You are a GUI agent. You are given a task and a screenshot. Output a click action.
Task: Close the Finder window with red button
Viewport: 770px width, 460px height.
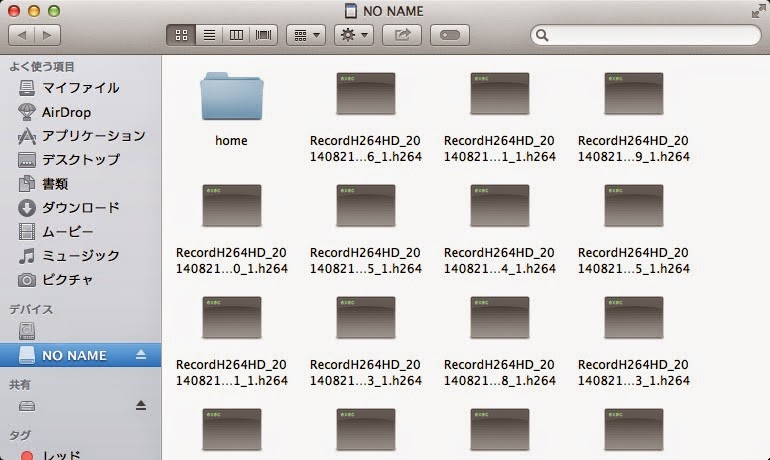click(14, 11)
